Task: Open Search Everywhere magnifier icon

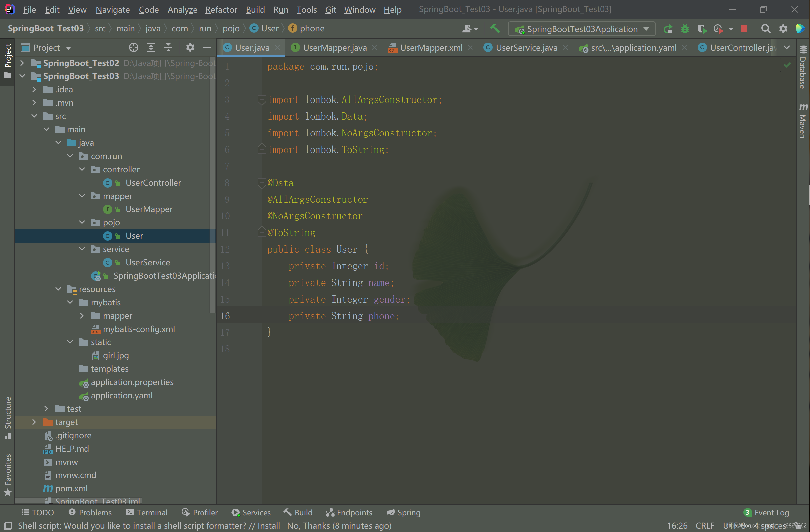Action: pyautogui.click(x=766, y=29)
